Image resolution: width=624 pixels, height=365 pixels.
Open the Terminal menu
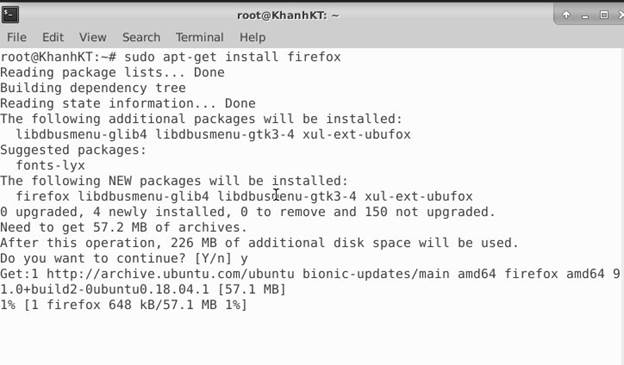[x=200, y=37]
